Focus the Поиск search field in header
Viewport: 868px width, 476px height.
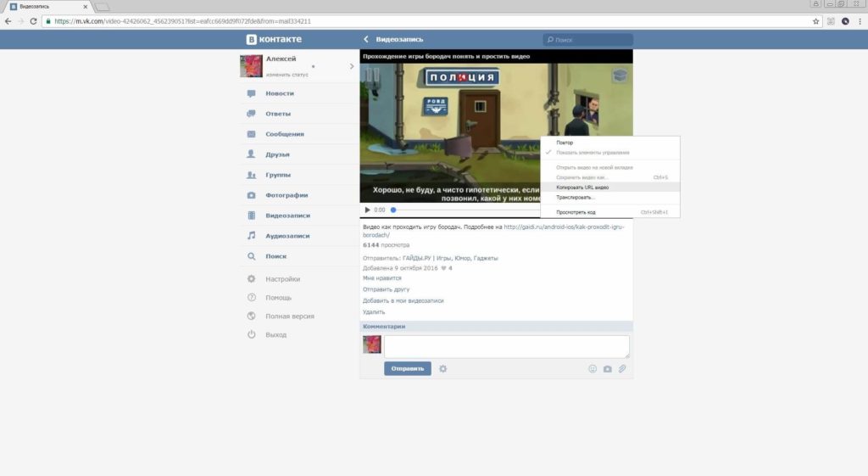pos(588,39)
